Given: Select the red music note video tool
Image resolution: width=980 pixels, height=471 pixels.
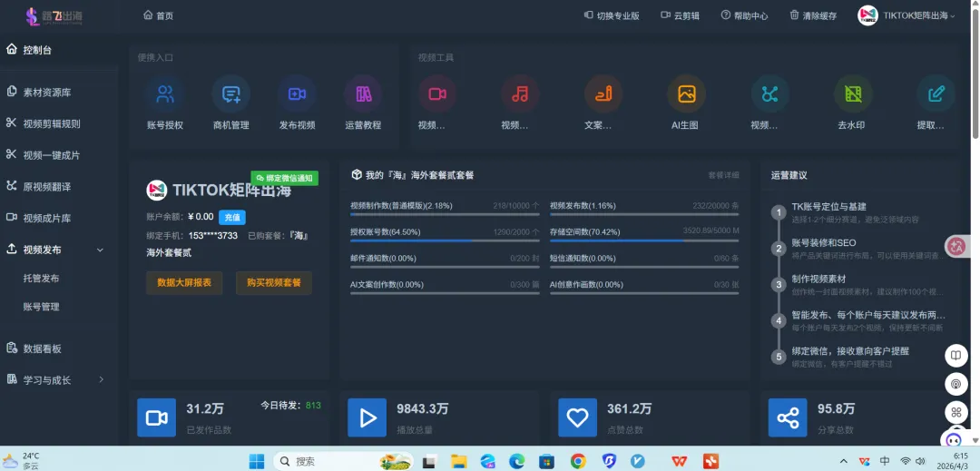Looking at the screenshot, I should pyautogui.click(x=520, y=94).
